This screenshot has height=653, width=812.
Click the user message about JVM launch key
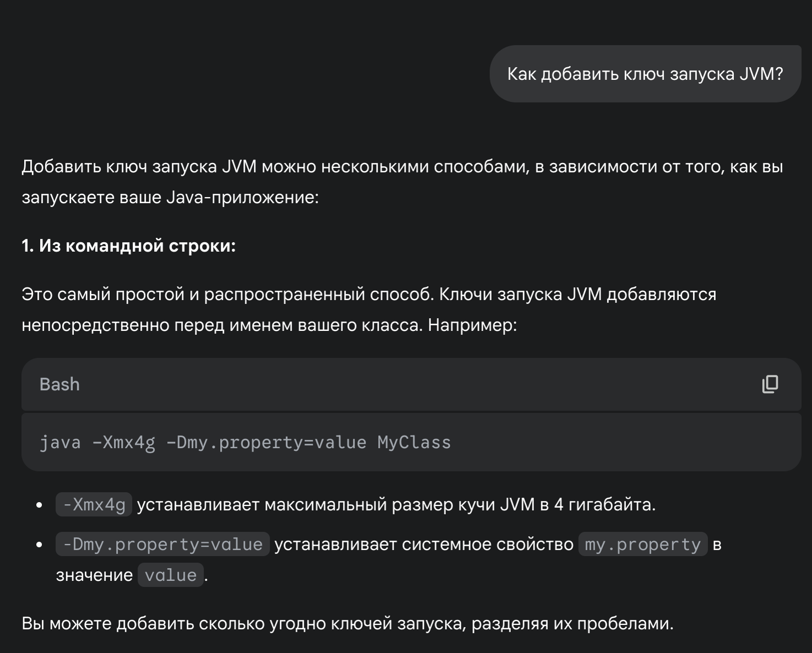(645, 74)
